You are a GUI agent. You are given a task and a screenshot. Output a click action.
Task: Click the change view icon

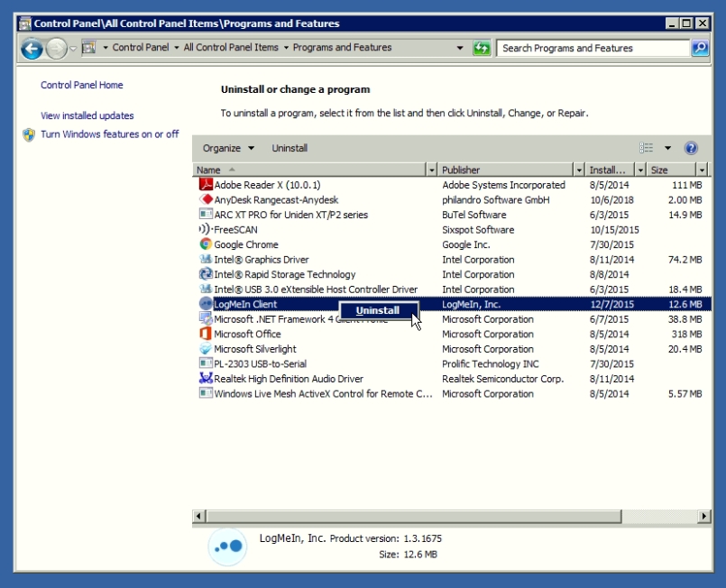click(x=646, y=148)
